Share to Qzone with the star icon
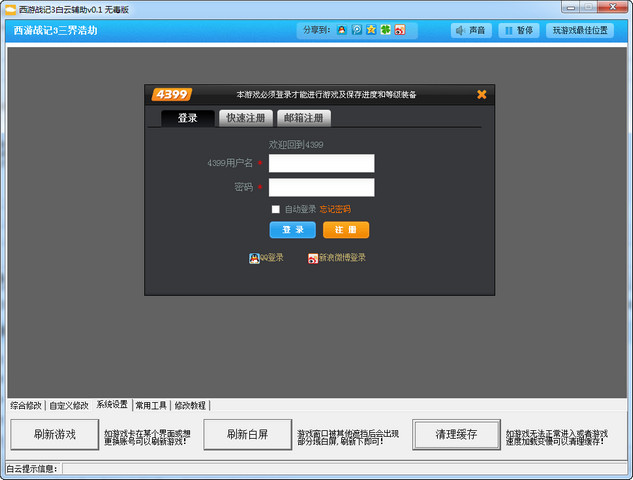The image size is (633, 480). click(371, 30)
